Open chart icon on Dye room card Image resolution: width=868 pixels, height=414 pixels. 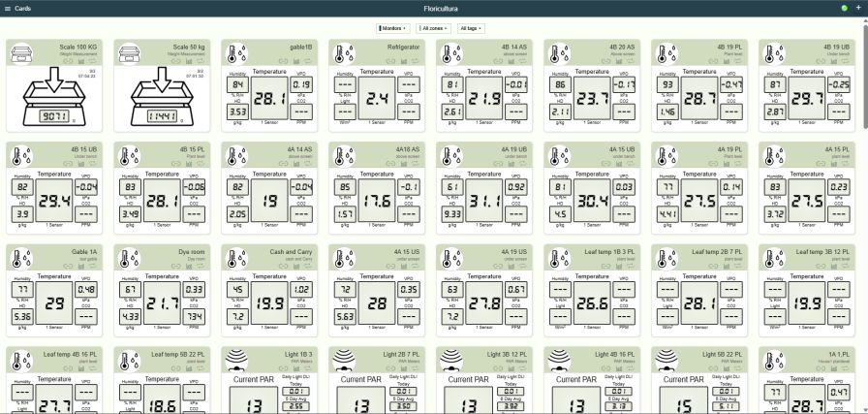pos(188,266)
